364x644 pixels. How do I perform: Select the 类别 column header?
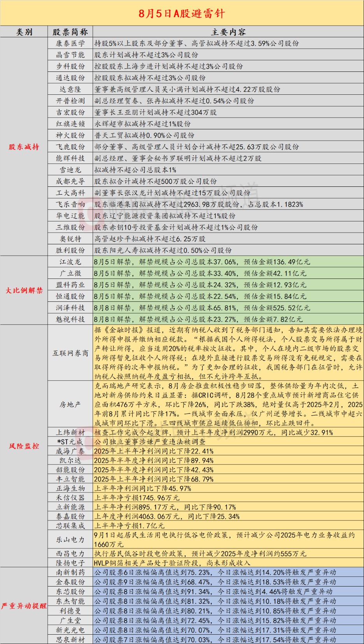[24, 32]
